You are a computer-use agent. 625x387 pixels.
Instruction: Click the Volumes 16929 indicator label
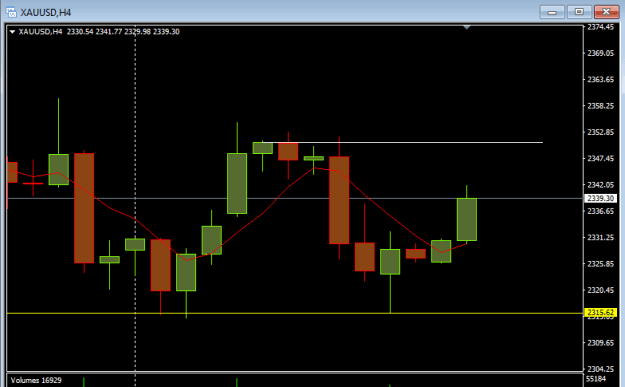tap(36, 380)
